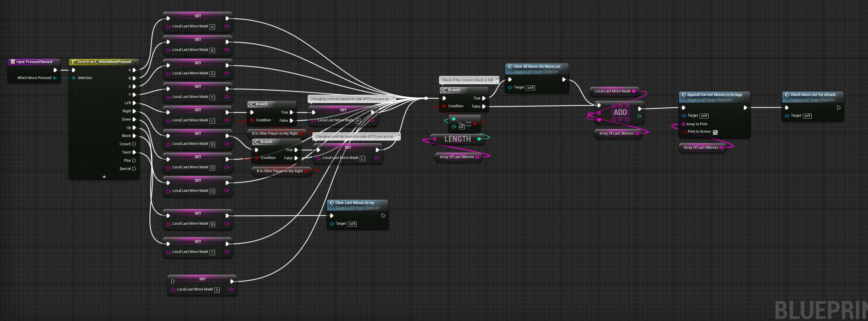Click the Y exec output pin on Switch node

pyautogui.click(x=134, y=95)
